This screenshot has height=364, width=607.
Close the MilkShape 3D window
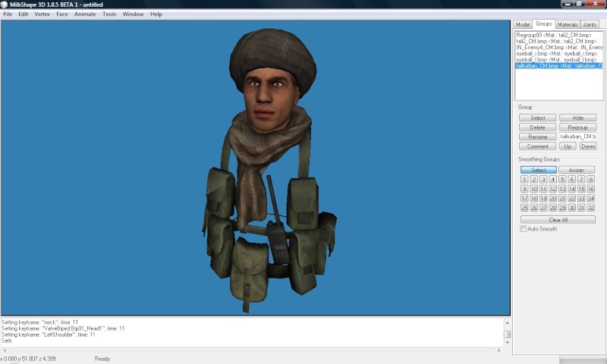point(596,4)
